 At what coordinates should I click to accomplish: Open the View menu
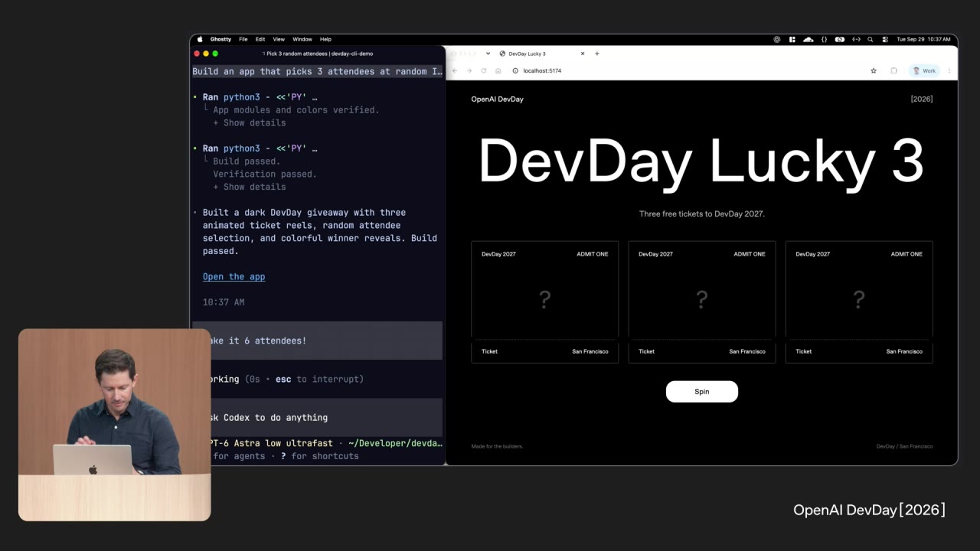pyautogui.click(x=279, y=39)
